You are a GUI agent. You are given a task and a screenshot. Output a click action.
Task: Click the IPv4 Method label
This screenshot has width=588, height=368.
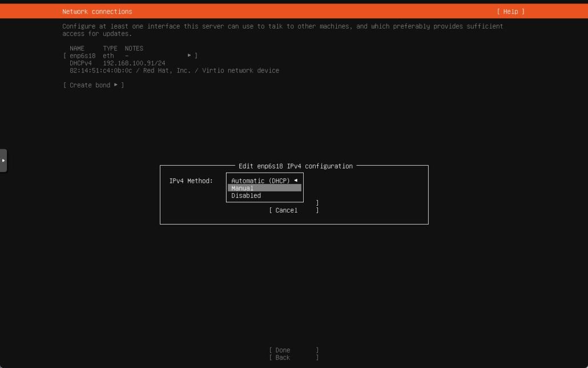[191, 181]
